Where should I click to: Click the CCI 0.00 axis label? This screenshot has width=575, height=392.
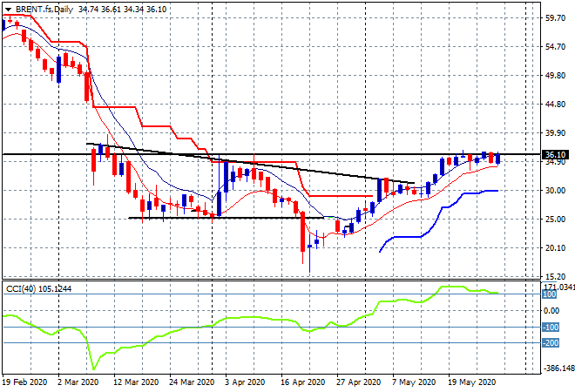pyautogui.click(x=551, y=311)
